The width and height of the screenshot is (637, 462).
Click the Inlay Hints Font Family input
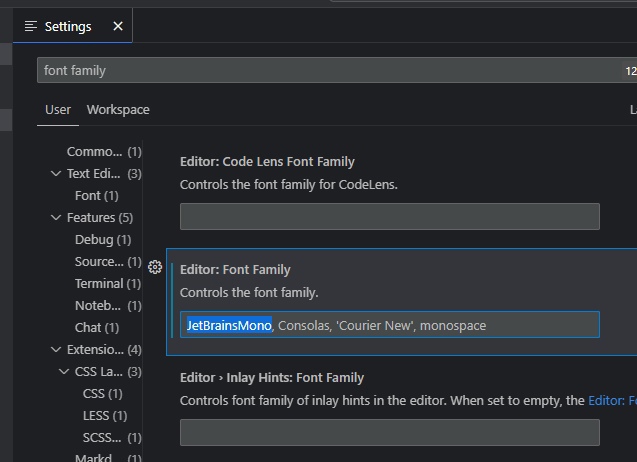390,432
